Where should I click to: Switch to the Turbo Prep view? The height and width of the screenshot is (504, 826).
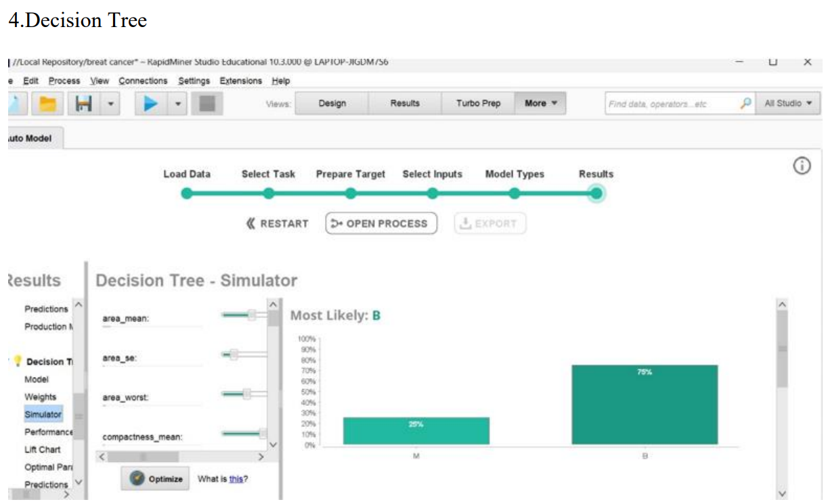[478, 104]
